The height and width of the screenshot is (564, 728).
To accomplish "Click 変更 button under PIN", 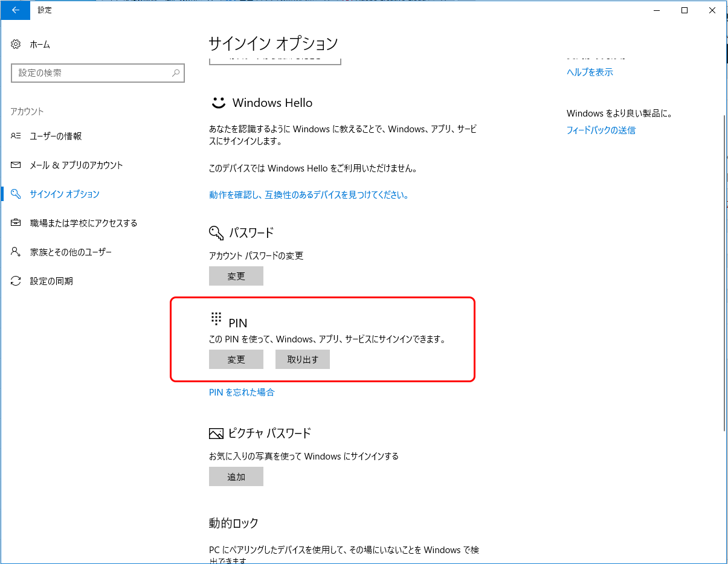I will 236,359.
